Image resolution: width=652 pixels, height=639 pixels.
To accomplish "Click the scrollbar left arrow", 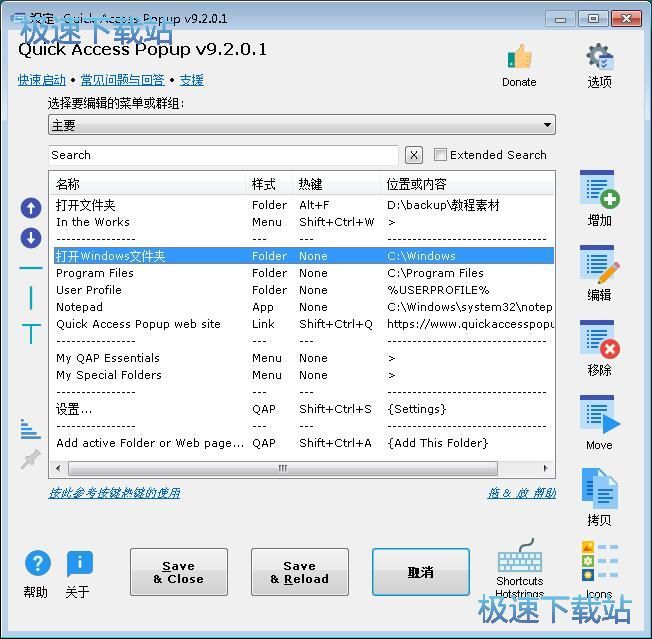I will pos(58,468).
